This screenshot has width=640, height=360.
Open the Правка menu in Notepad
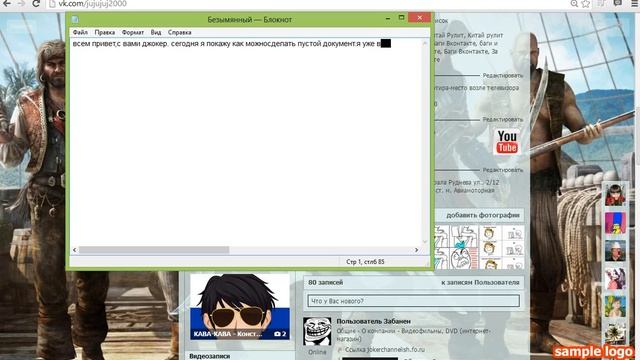pos(104,32)
